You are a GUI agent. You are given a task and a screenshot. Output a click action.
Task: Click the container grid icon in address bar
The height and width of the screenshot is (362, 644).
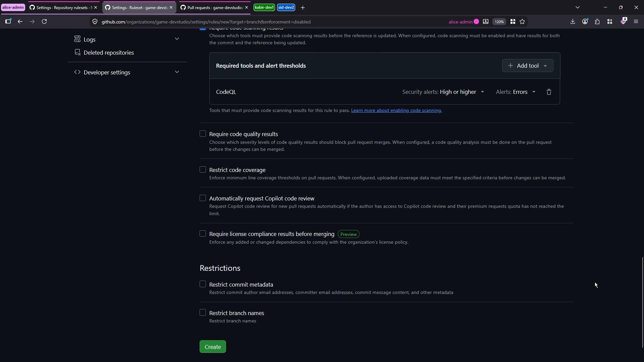click(x=513, y=22)
